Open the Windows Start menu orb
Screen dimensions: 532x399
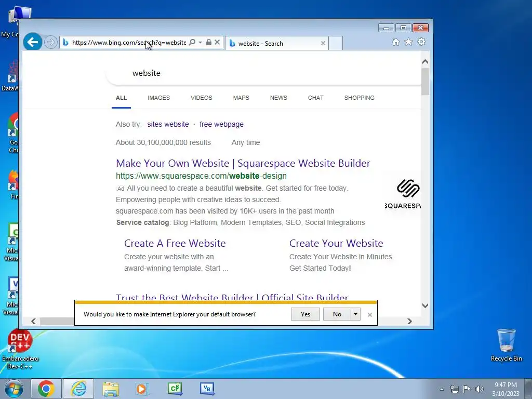pyautogui.click(x=14, y=389)
